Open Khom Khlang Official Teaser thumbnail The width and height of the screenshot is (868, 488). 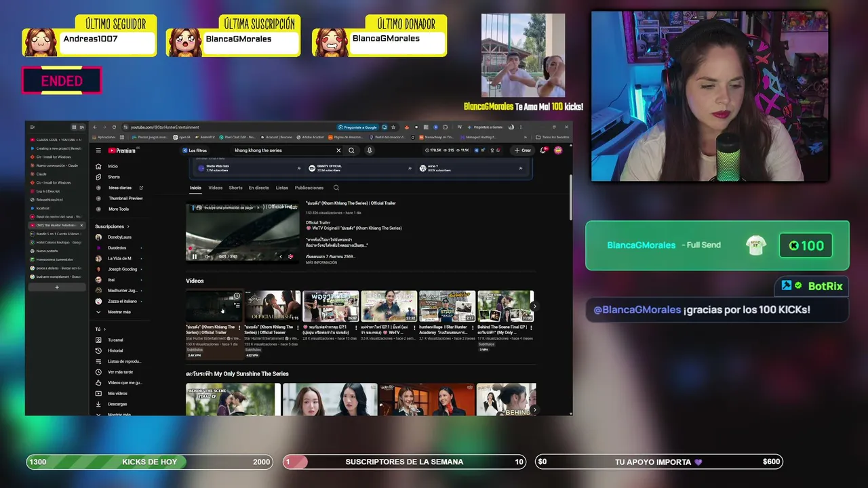tap(272, 306)
